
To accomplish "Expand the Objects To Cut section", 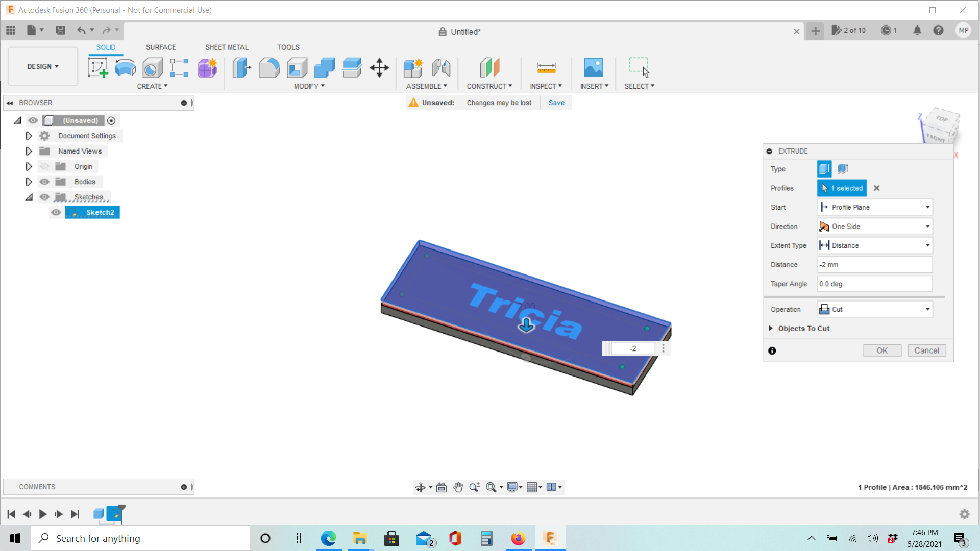I will click(x=771, y=329).
